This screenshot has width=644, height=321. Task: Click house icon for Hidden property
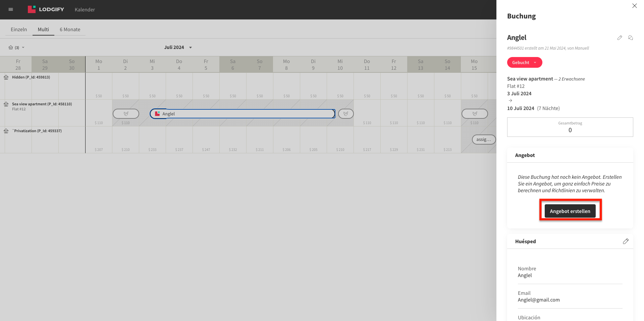(6, 77)
